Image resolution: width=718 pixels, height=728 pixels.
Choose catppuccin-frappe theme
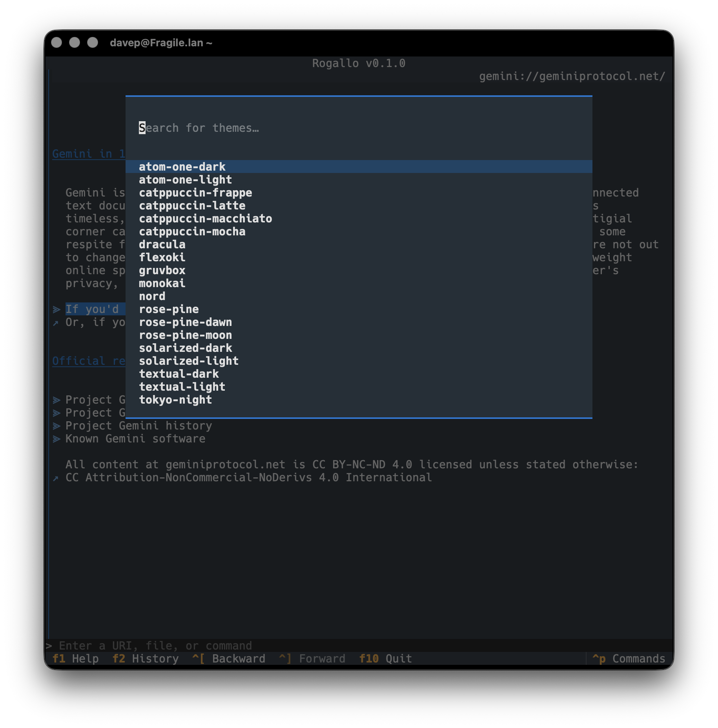pyautogui.click(x=359, y=193)
